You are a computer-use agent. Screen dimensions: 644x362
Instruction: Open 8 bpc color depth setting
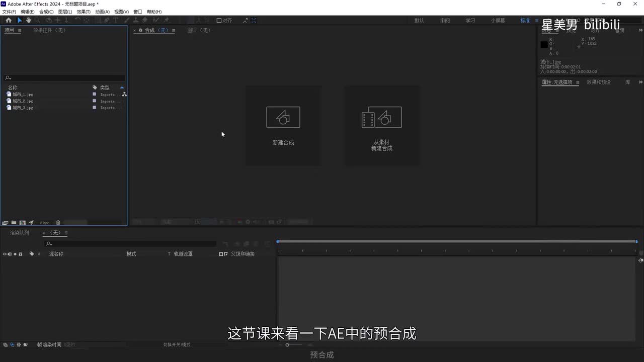[x=45, y=223]
